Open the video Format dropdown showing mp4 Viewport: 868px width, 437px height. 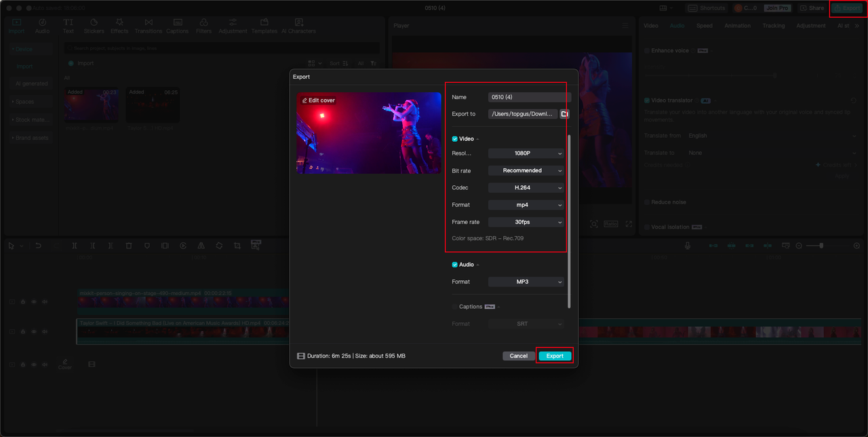coord(526,204)
